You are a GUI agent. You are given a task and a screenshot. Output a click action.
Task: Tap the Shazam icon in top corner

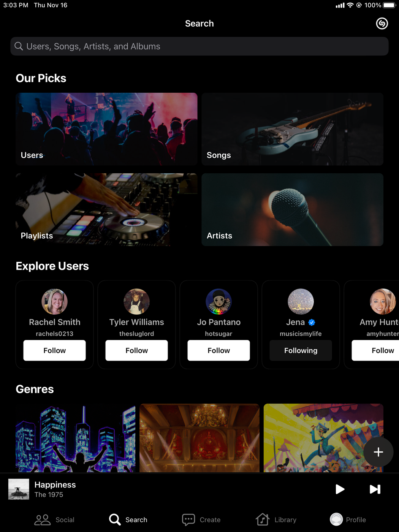[x=382, y=24]
